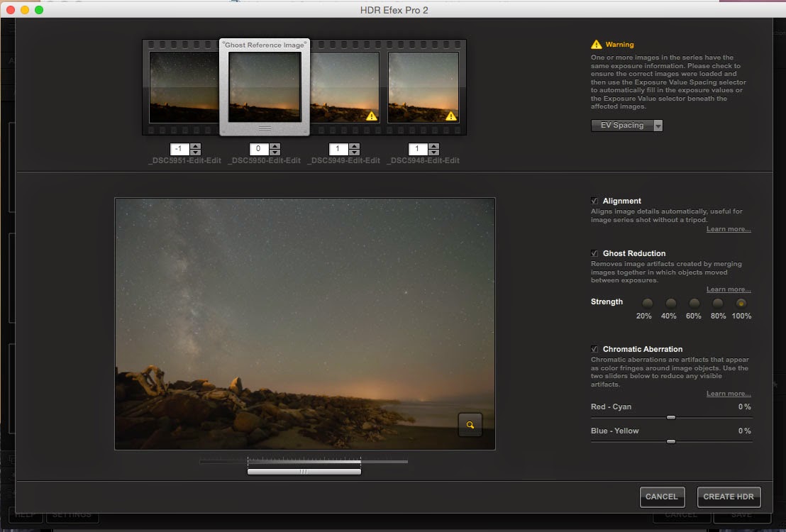The height and width of the screenshot is (532, 786).
Task: Decrease exposure value for _DSC5950-Edit-Edit
Action: 275,152
